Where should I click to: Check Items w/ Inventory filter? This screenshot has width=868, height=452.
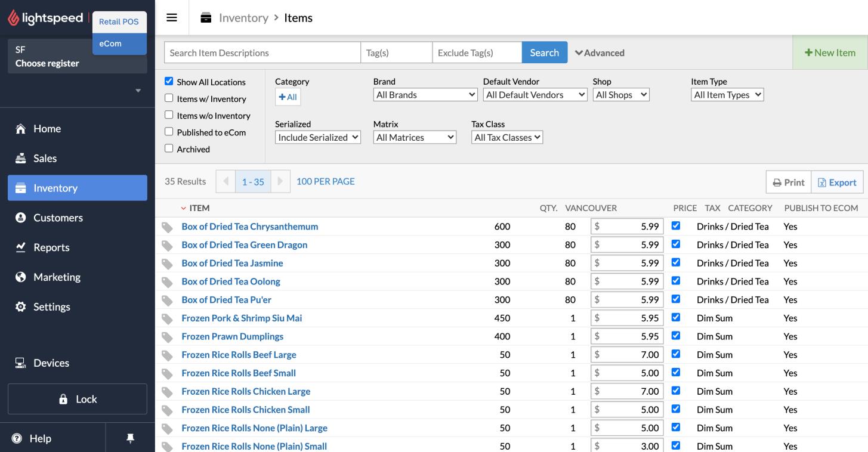169,98
